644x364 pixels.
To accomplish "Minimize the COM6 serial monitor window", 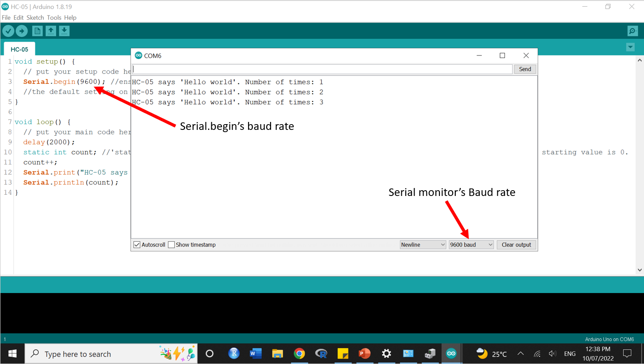I will coord(479,55).
